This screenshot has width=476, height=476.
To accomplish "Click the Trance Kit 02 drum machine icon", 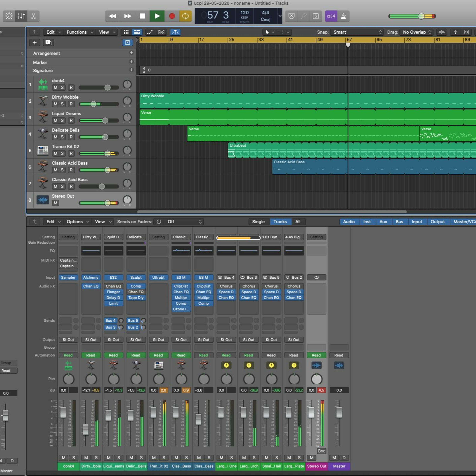I will (43, 150).
